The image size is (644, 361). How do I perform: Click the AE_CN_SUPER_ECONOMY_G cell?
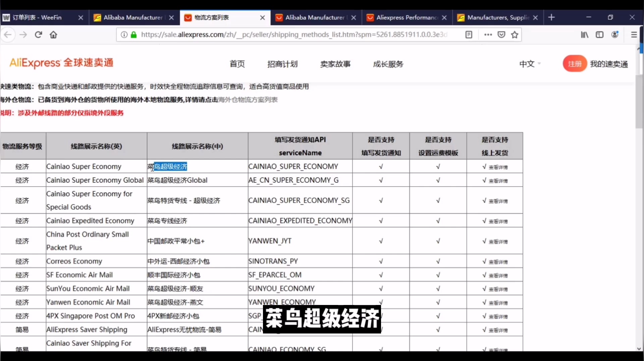pyautogui.click(x=300, y=180)
